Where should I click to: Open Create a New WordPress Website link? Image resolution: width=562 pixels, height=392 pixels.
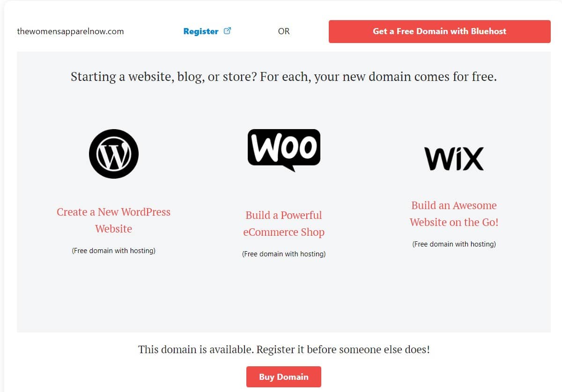(114, 220)
